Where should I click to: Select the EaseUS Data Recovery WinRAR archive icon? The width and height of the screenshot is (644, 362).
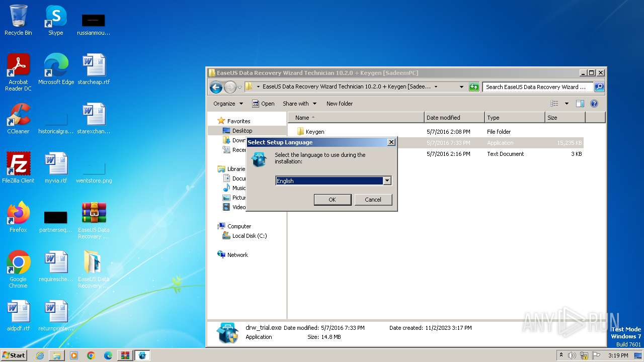coord(94,220)
